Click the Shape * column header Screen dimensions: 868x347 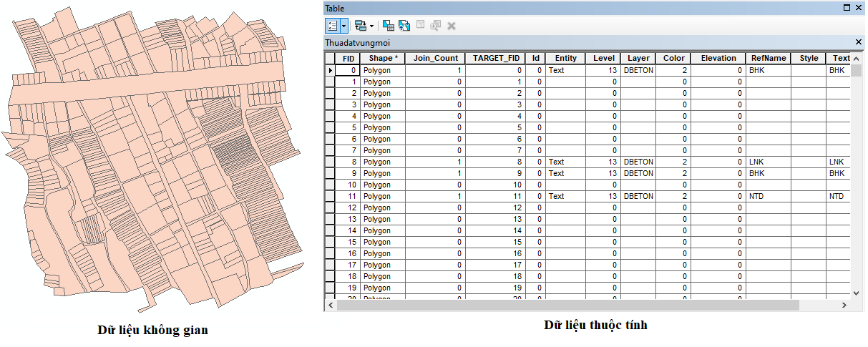pos(382,59)
